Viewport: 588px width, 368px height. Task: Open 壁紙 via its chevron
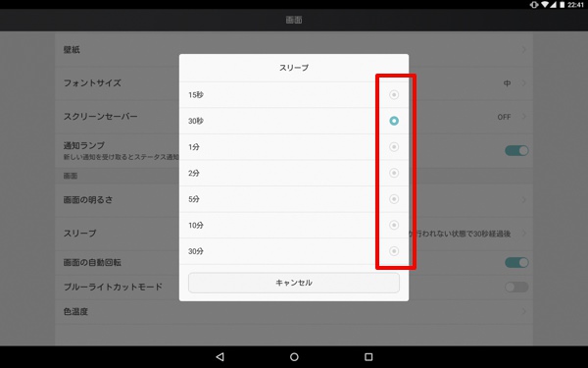(x=524, y=50)
